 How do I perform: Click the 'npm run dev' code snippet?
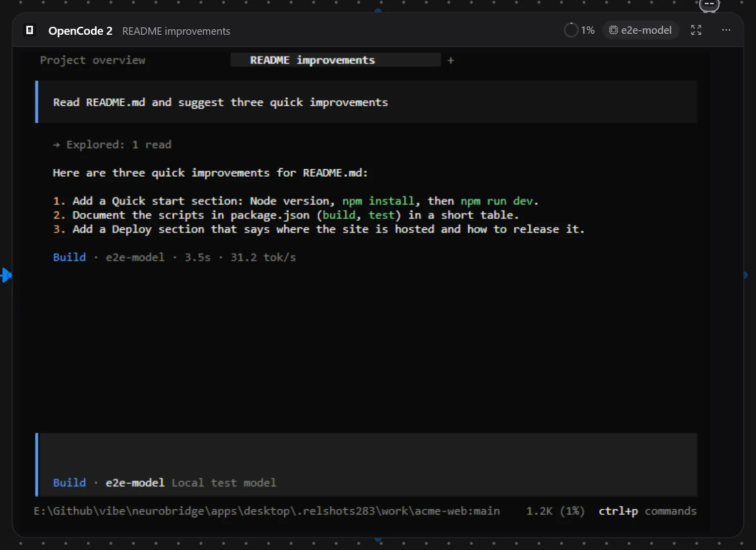(497, 201)
